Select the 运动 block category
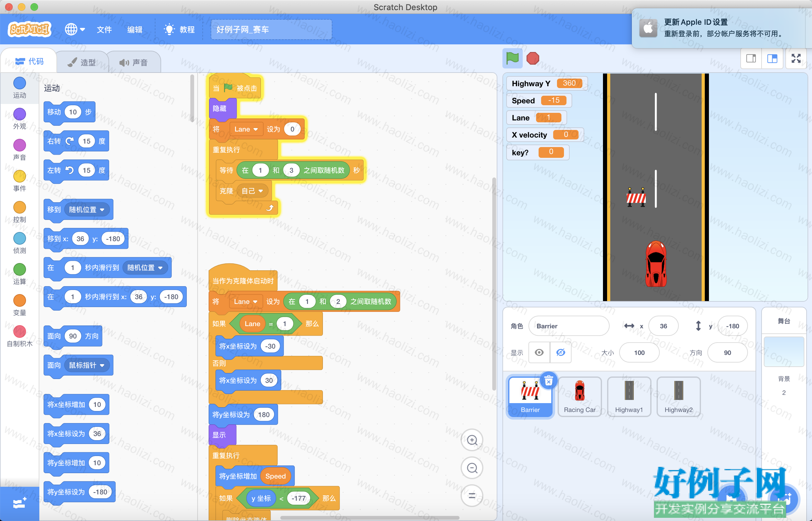The width and height of the screenshot is (812, 521). pyautogui.click(x=20, y=87)
